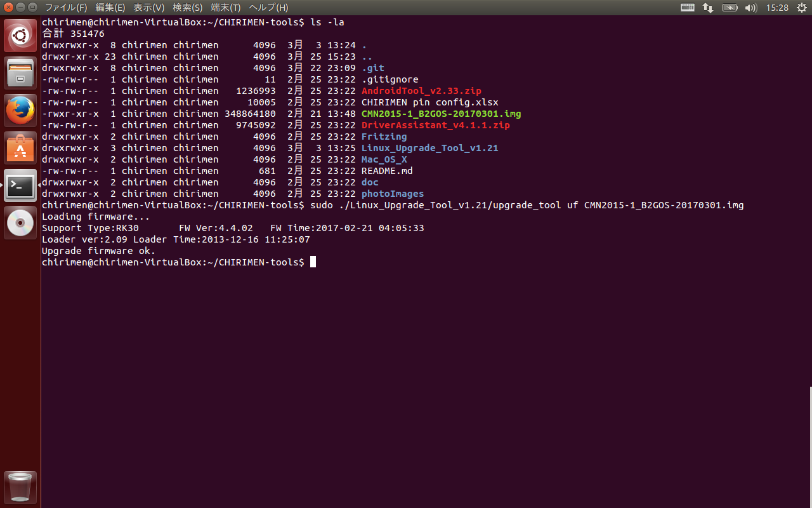Click the terminal's vertical scrollbar

[x=809, y=444]
